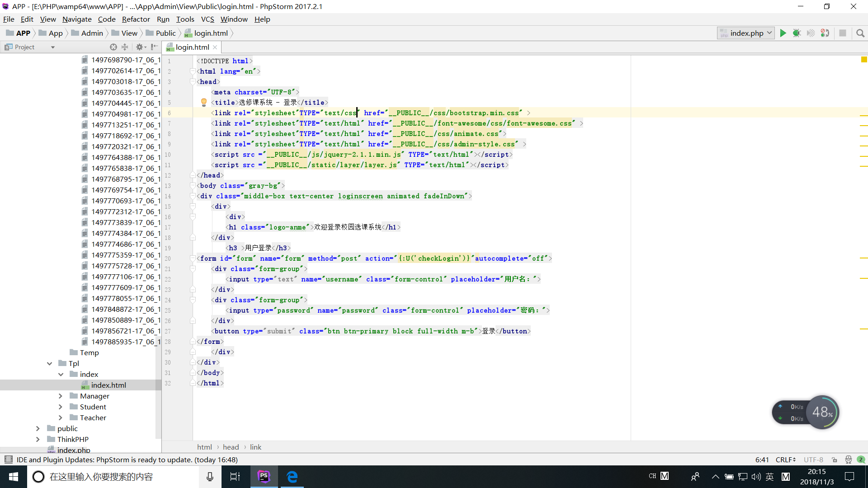This screenshot has width=868, height=488.
Task: Expand the Student folder
Action: pyautogui.click(x=61, y=407)
